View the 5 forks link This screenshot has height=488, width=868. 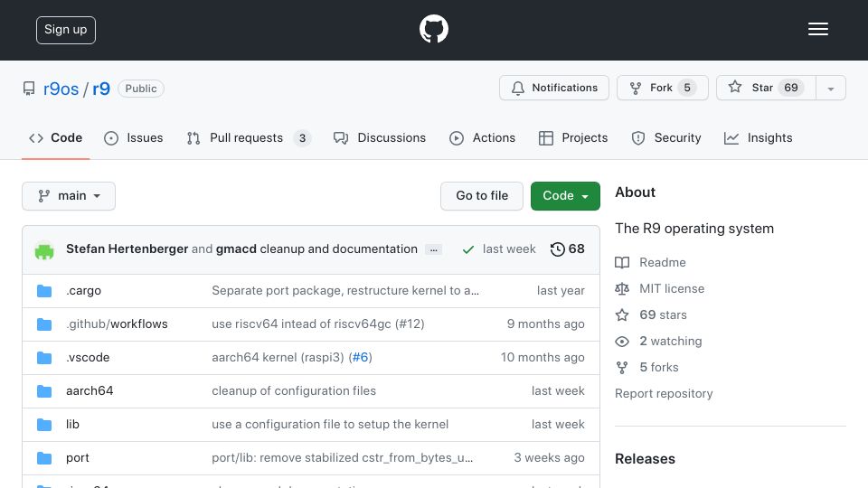(646, 368)
